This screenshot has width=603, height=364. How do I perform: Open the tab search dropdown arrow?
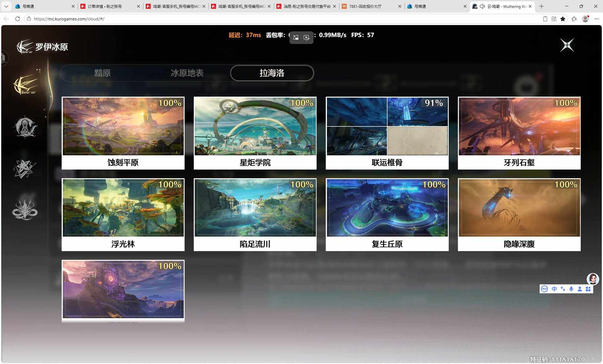(x=6, y=6)
